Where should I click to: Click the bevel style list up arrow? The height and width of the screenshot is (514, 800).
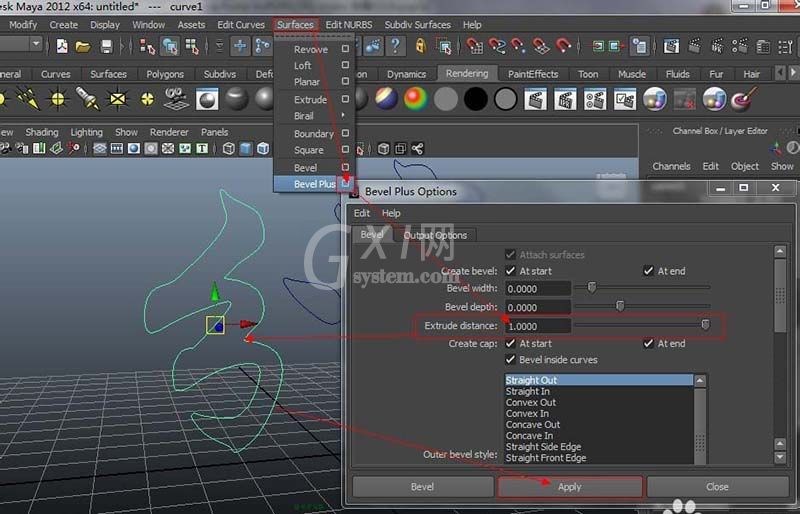click(x=700, y=381)
